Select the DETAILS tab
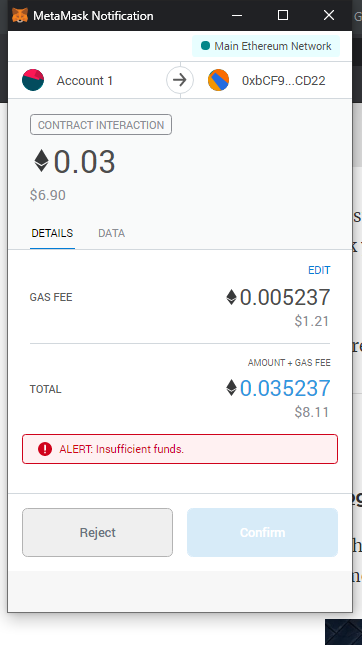The image size is (362, 645). click(52, 233)
